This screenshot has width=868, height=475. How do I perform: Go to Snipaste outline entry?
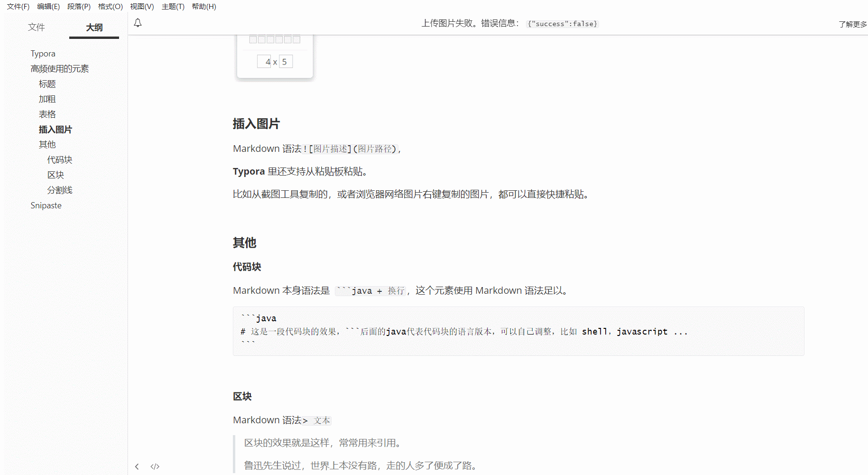click(46, 205)
